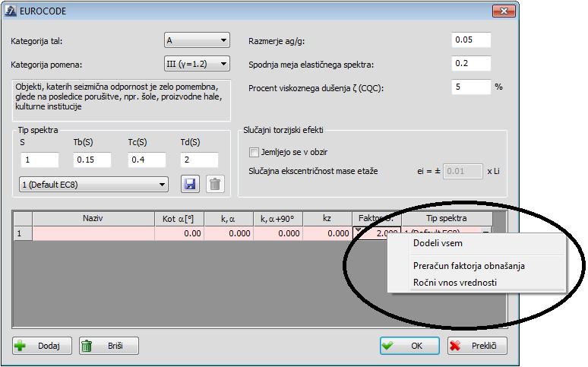Click the k,α+90° column header
This screenshot has width=588, height=367.
tap(278, 218)
